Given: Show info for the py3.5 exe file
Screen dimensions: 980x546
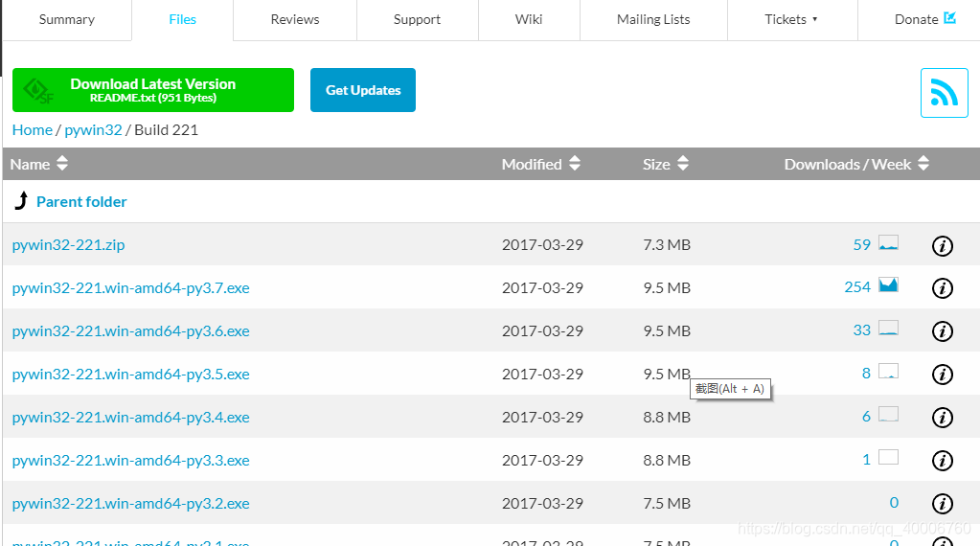Looking at the screenshot, I should 942,375.
